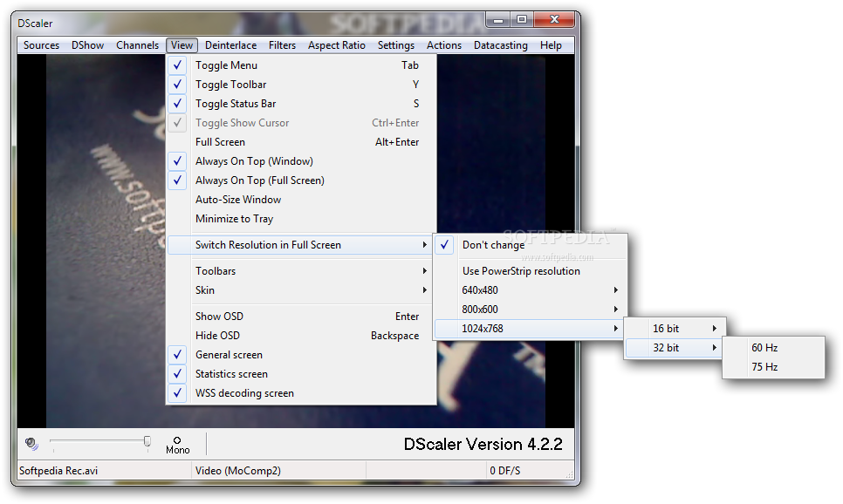Open the Datacasting menu

pyautogui.click(x=501, y=45)
